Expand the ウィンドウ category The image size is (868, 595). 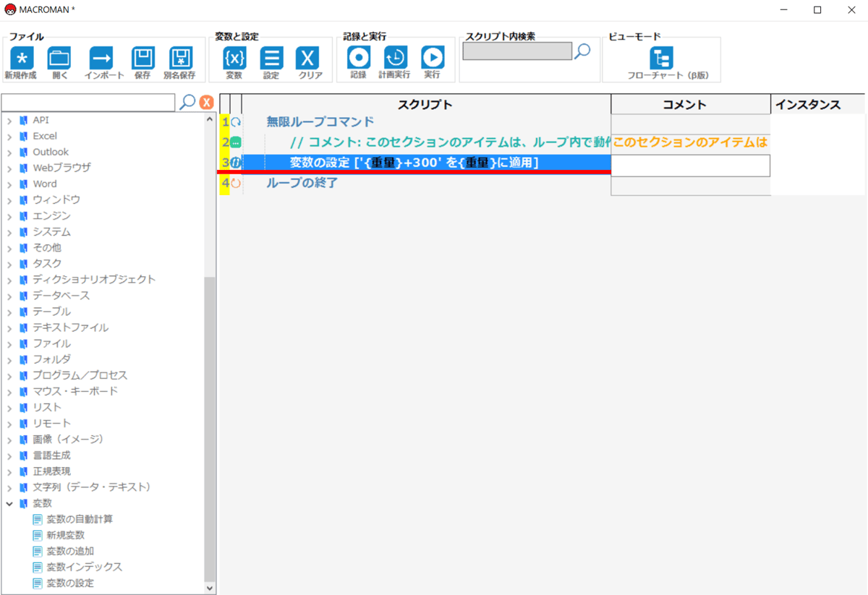pyautogui.click(x=9, y=200)
